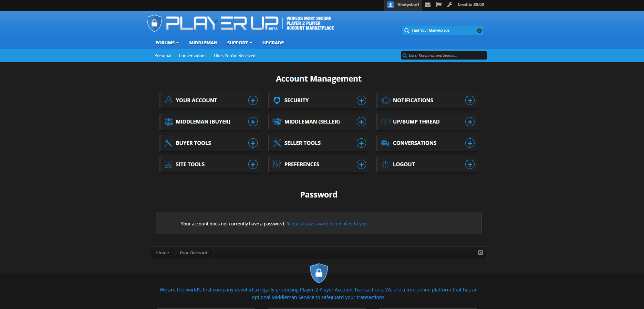Expand the Preferences section
Image resolution: width=644 pixels, height=309 pixels.
361,164
